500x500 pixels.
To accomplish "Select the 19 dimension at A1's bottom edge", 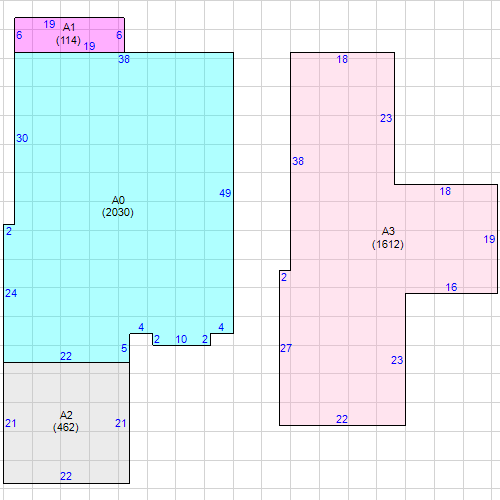I will (x=89, y=46).
